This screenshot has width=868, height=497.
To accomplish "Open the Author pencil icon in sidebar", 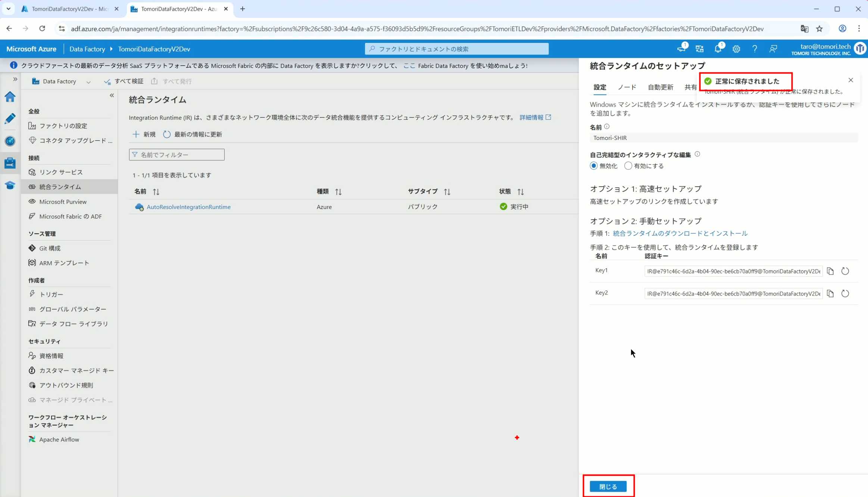I will [10, 119].
